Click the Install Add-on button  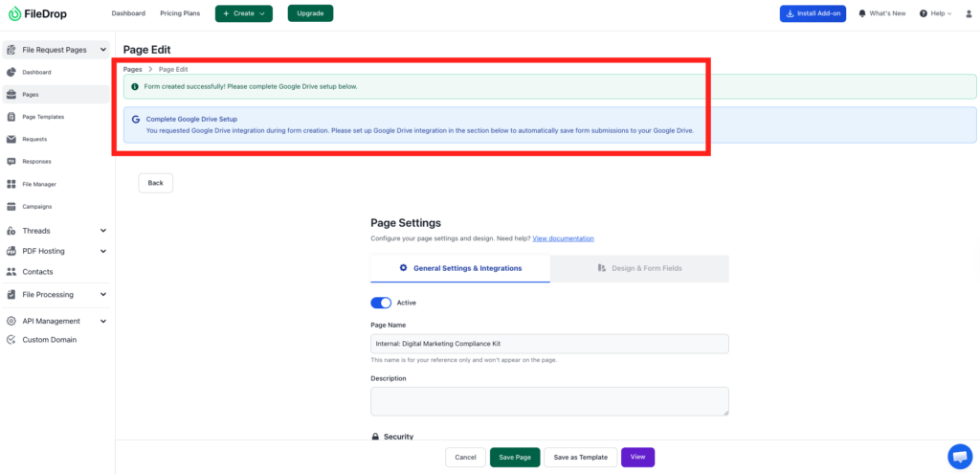[x=813, y=13]
